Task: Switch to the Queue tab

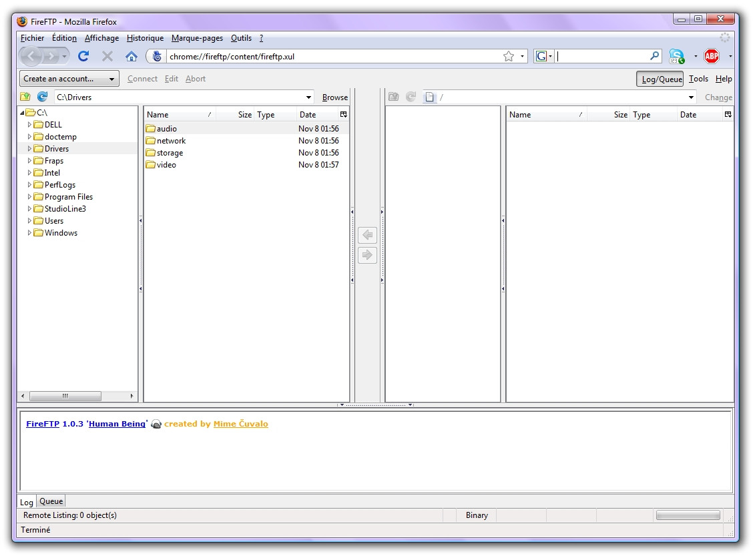Action: [51, 501]
